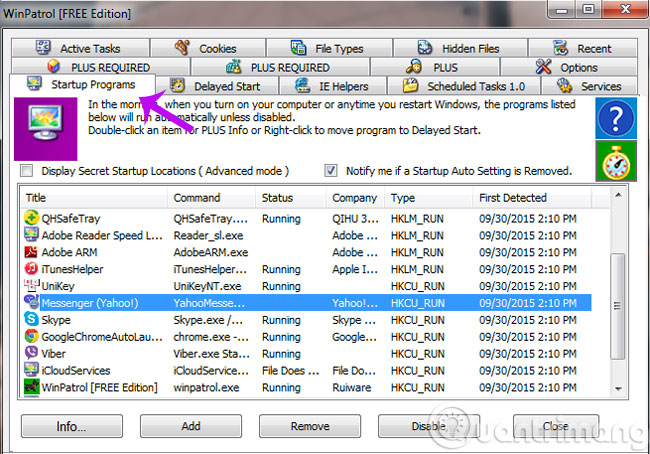Click the Hidden Files tab icon
Viewport: 650px width, 454px height.
pyautogui.click(x=425, y=48)
